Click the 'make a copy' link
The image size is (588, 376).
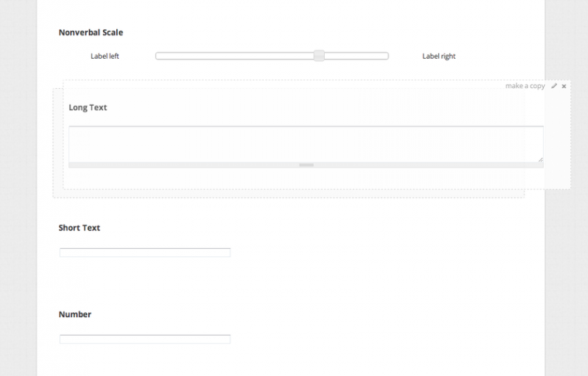pyautogui.click(x=525, y=86)
